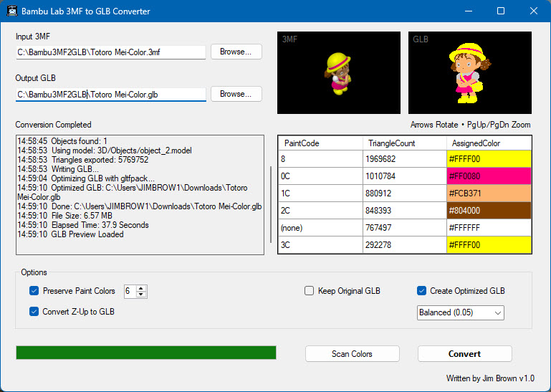This screenshot has height=392, width=551.
Task: Toggle Convert Z-Up to GLB checkbox
Action: [34, 312]
